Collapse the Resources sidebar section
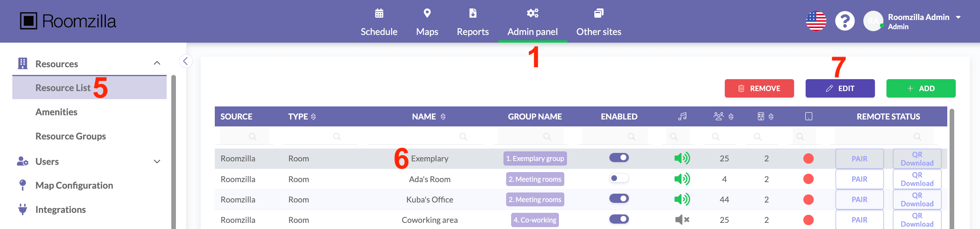Image resolution: width=980 pixels, height=229 pixels. coord(157,63)
